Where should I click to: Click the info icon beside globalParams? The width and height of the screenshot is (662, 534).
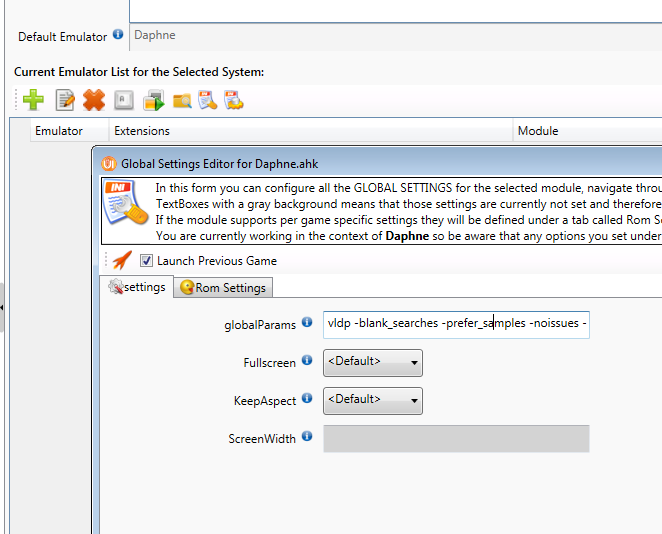pyautogui.click(x=307, y=323)
